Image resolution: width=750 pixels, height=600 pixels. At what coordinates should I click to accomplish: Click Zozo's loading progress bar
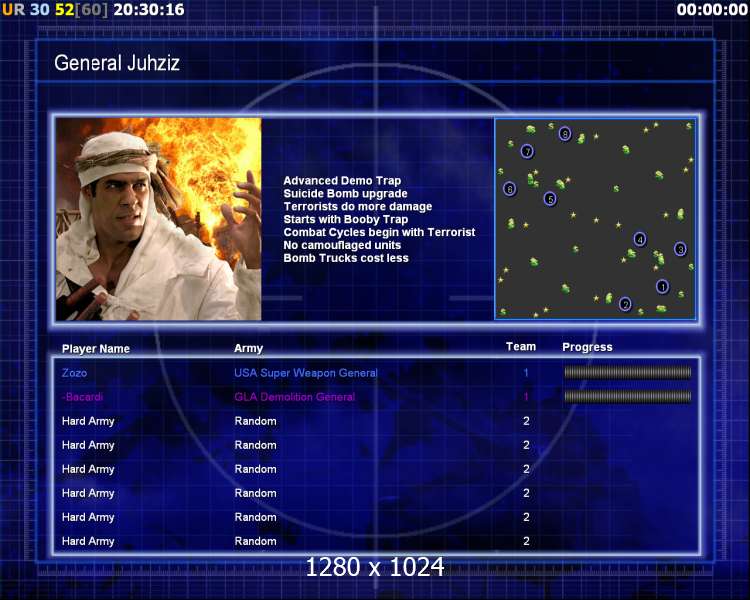point(628,372)
